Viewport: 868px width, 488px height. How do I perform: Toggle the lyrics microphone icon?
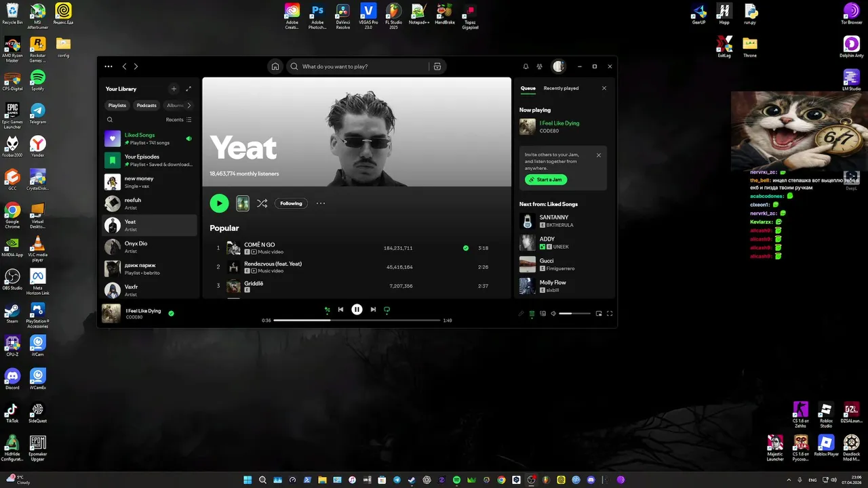coord(521,314)
